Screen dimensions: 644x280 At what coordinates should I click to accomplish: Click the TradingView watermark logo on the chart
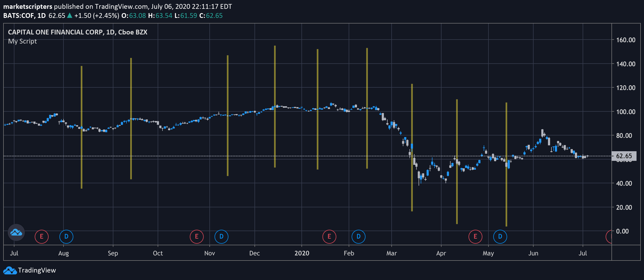coord(16,232)
